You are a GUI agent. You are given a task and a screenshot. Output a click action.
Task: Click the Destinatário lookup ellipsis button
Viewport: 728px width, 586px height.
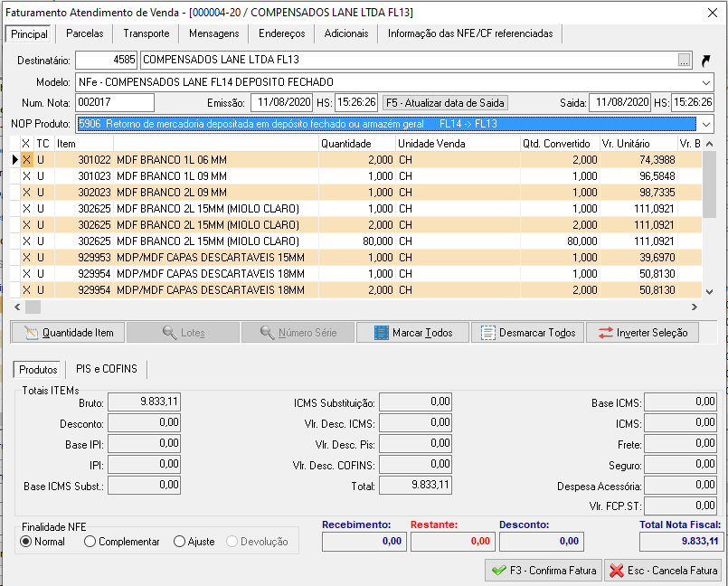[x=684, y=60]
